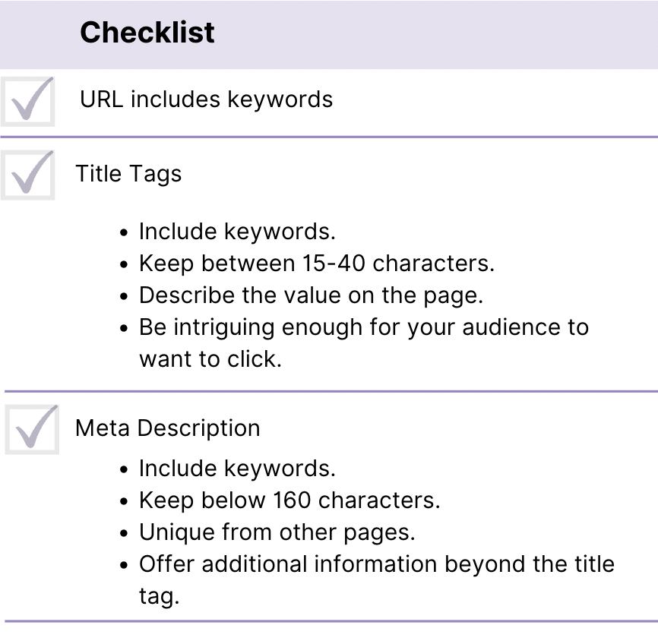Click 'Keep between 15-40 characters' item
Viewport: 658px width, 644px height.
click(317, 264)
